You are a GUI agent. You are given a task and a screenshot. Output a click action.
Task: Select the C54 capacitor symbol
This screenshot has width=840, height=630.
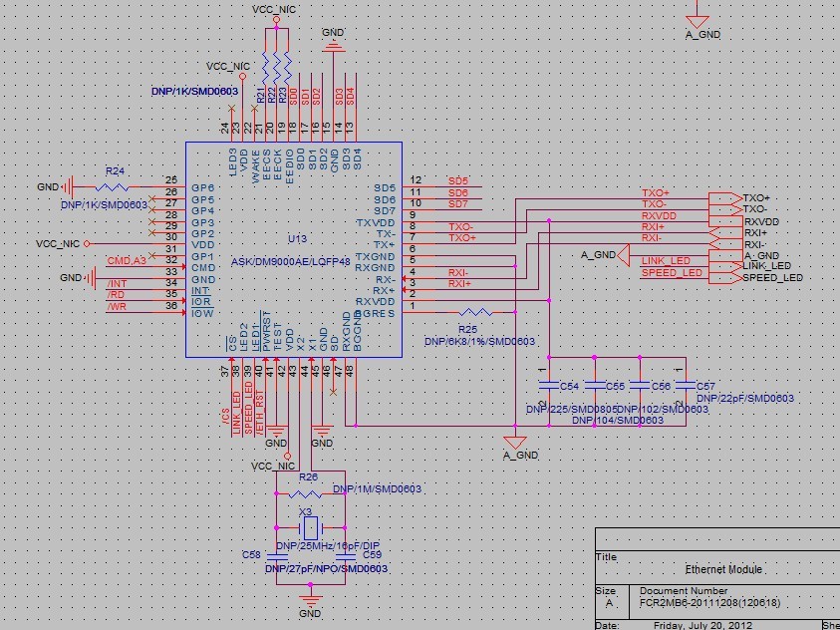click(549, 385)
